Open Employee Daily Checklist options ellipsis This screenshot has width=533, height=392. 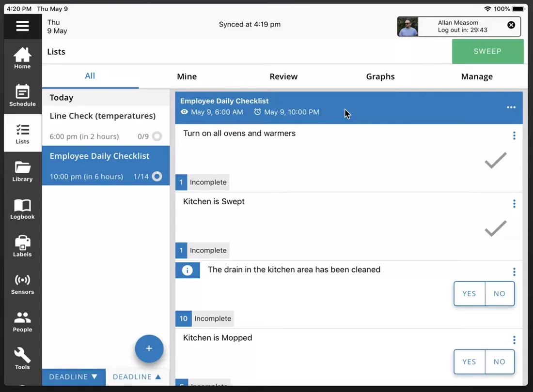511,107
